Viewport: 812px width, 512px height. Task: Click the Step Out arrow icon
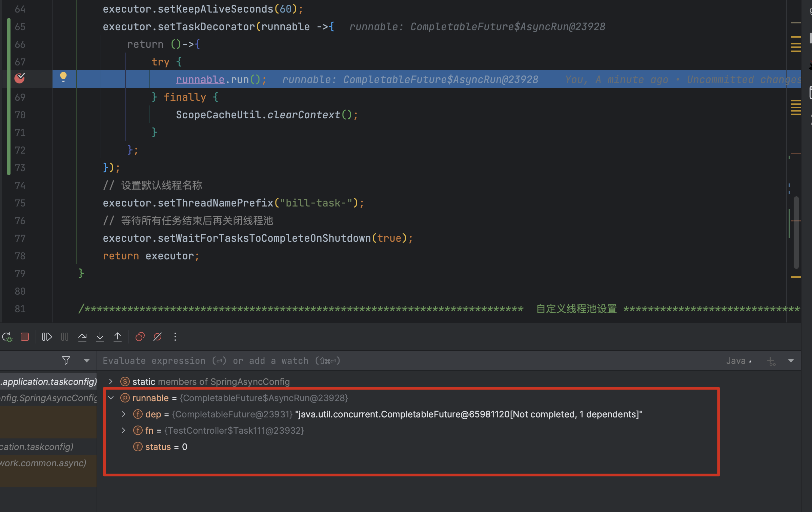tap(118, 337)
